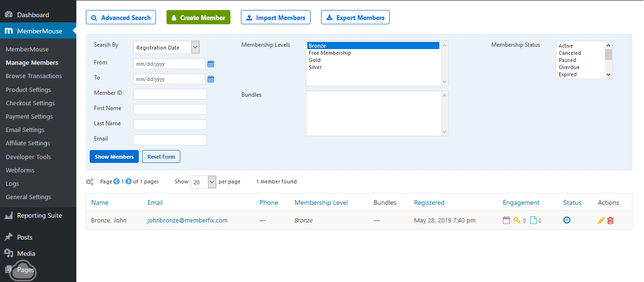Go to next page arrow icon
Image resolution: width=644 pixels, height=282 pixels.
point(128,181)
